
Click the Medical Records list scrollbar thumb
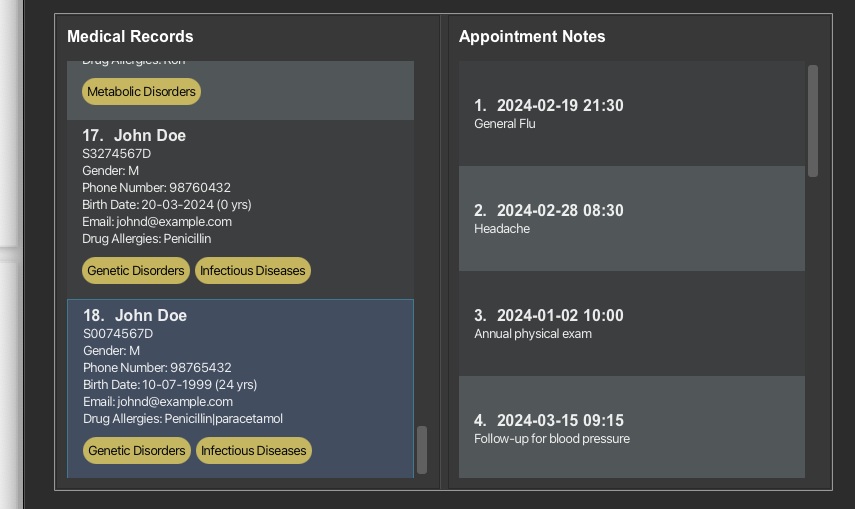(x=422, y=450)
